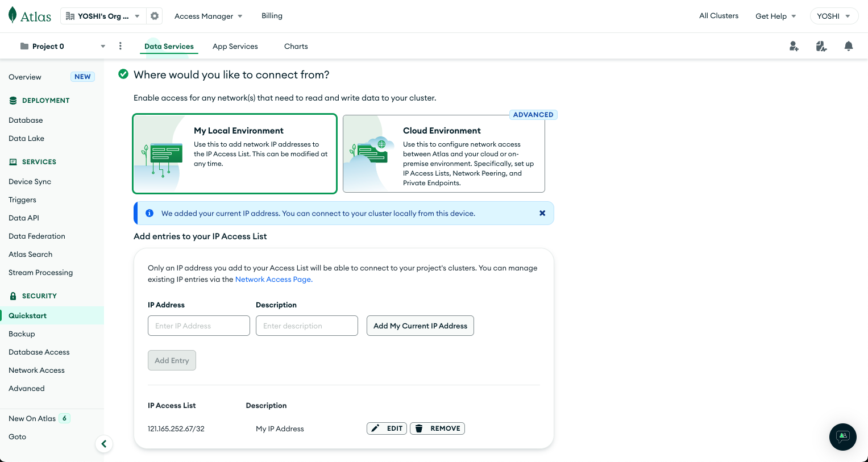
Task: Open Data Lake in the sidebar
Action: [26, 138]
